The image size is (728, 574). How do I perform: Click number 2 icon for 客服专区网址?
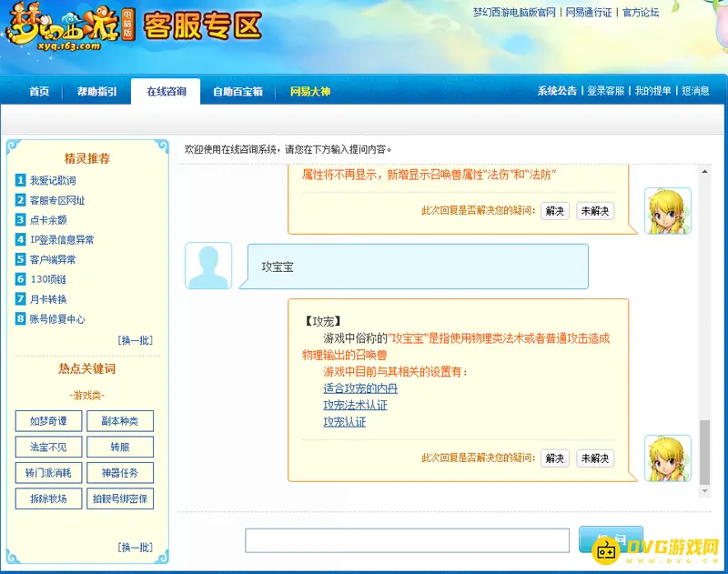click(20, 200)
